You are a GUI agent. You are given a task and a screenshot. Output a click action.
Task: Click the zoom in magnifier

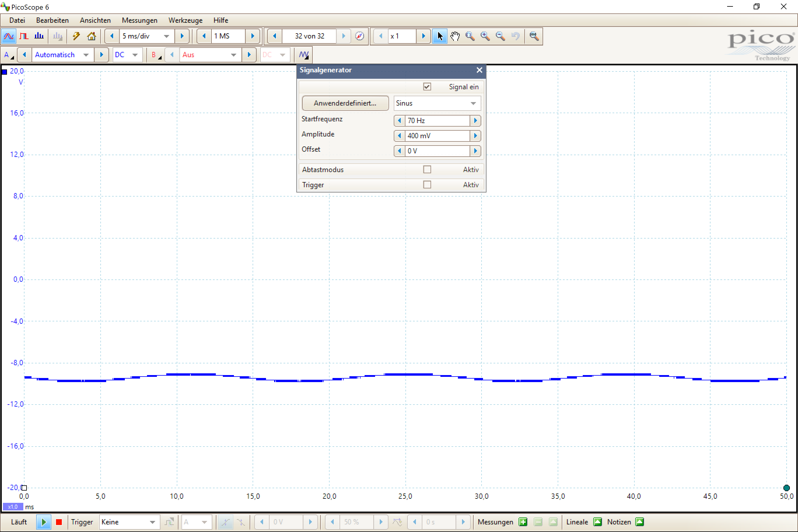pyautogui.click(x=485, y=36)
